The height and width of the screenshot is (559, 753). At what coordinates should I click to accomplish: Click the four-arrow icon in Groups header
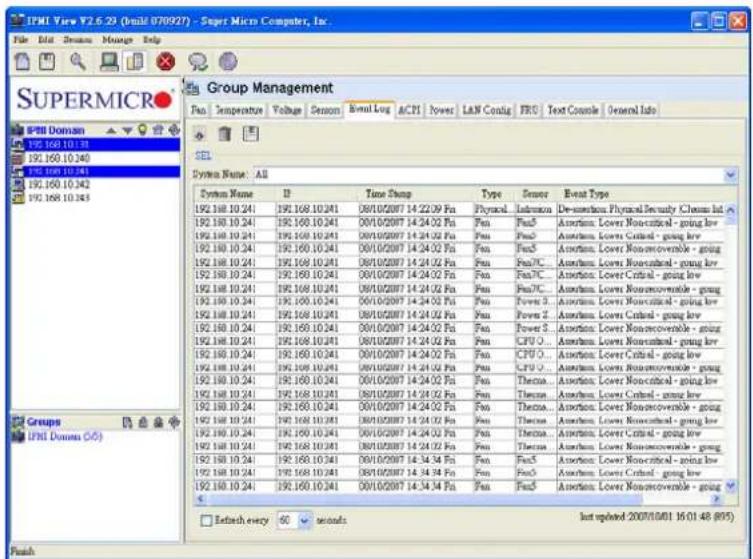coord(174,422)
